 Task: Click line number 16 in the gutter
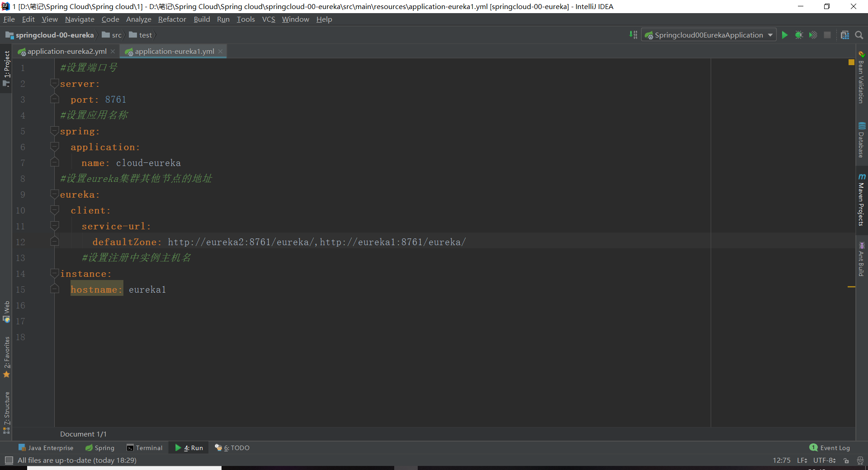(x=21, y=305)
